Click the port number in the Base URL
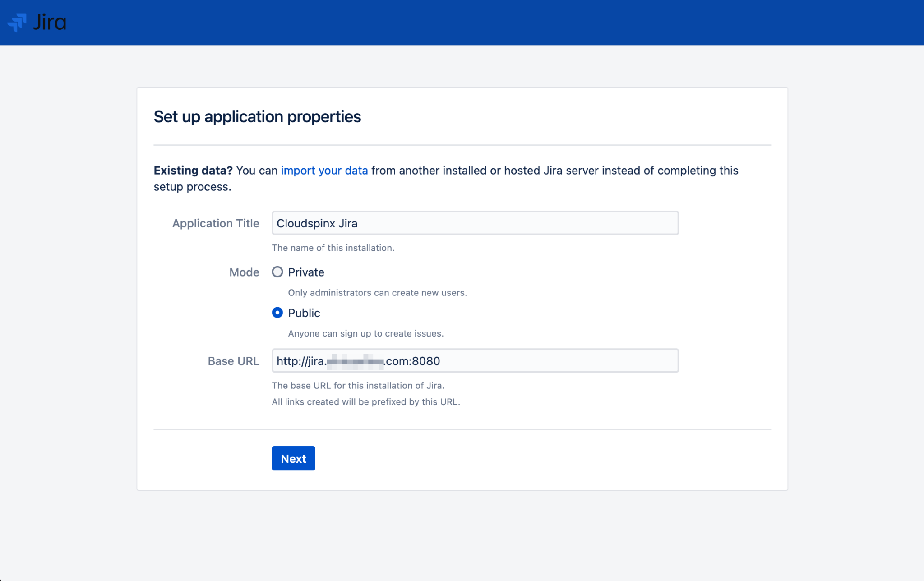 click(426, 361)
